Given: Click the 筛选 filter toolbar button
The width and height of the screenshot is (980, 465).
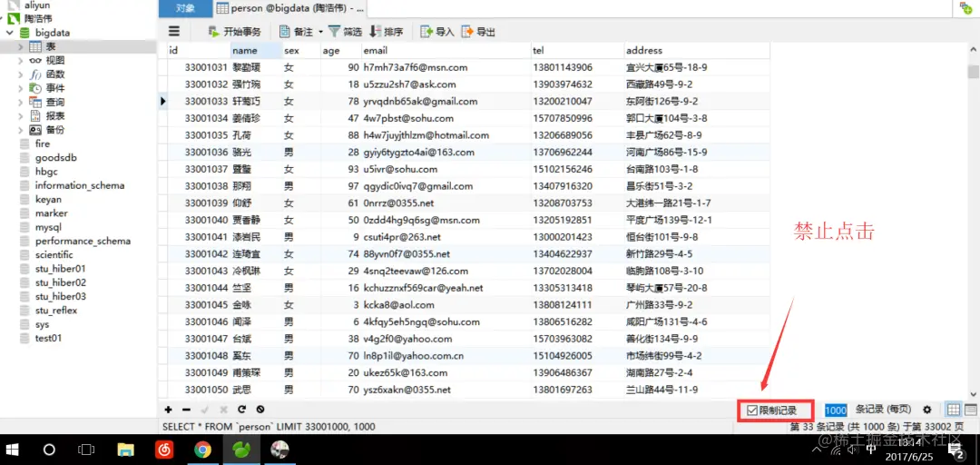Looking at the screenshot, I should (345, 32).
